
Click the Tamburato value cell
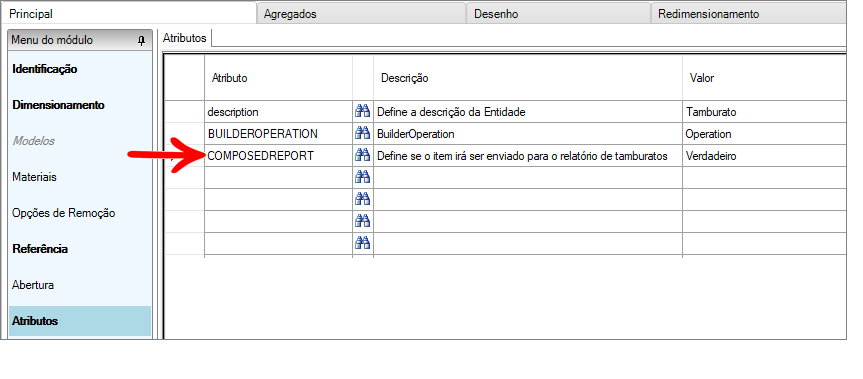click(x=764, y=112)
